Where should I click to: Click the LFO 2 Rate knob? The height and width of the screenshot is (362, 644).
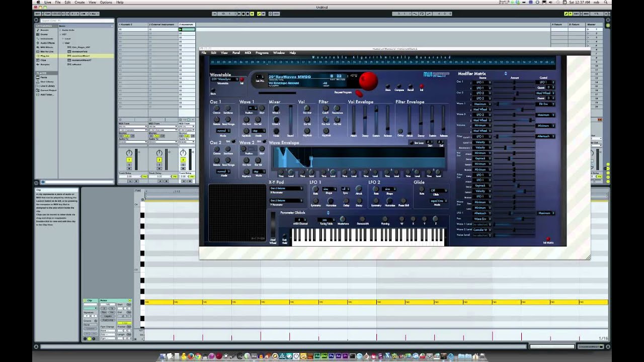376,189
